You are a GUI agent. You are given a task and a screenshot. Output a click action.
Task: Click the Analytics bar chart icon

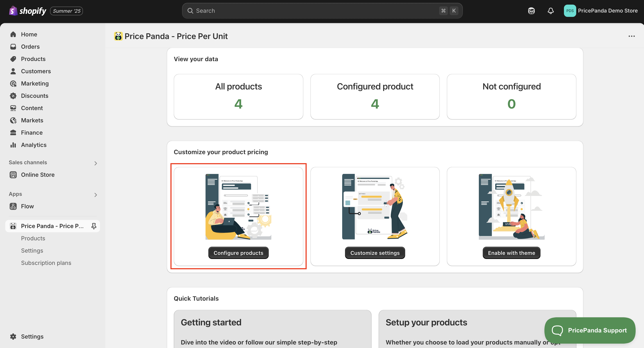pyautogui.click(x=13, y=145)
